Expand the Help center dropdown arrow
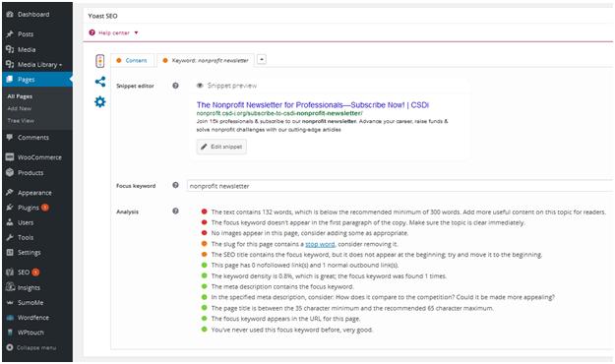The width and height of the screenshot is (615, 364). coord(136,32)
